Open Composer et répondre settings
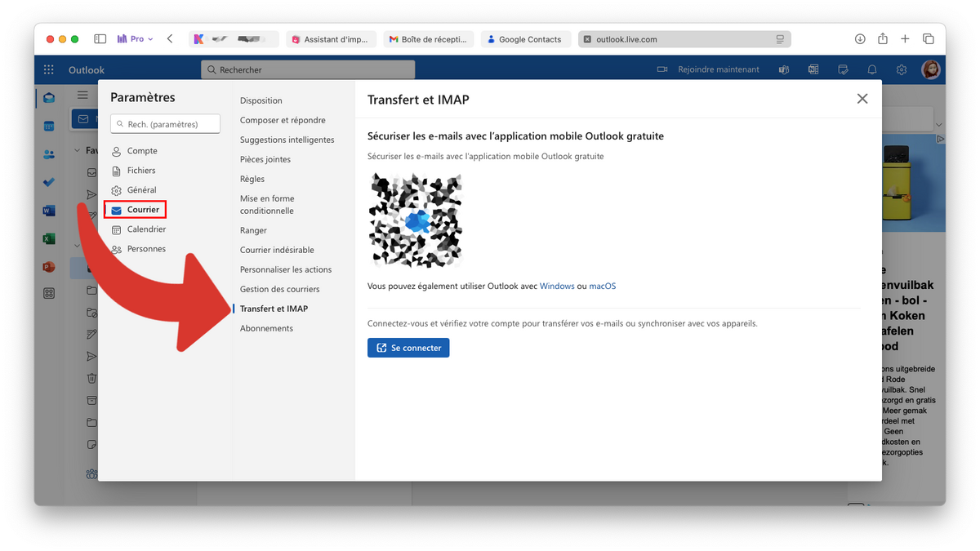This screenshot has width=980, height=551. click(x=283, y=120)
